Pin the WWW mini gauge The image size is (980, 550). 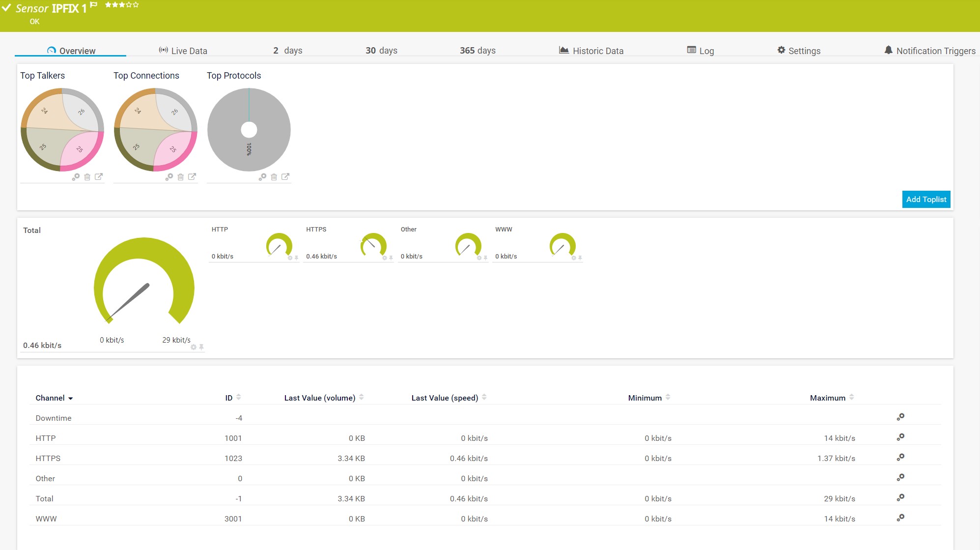(580, 258)
